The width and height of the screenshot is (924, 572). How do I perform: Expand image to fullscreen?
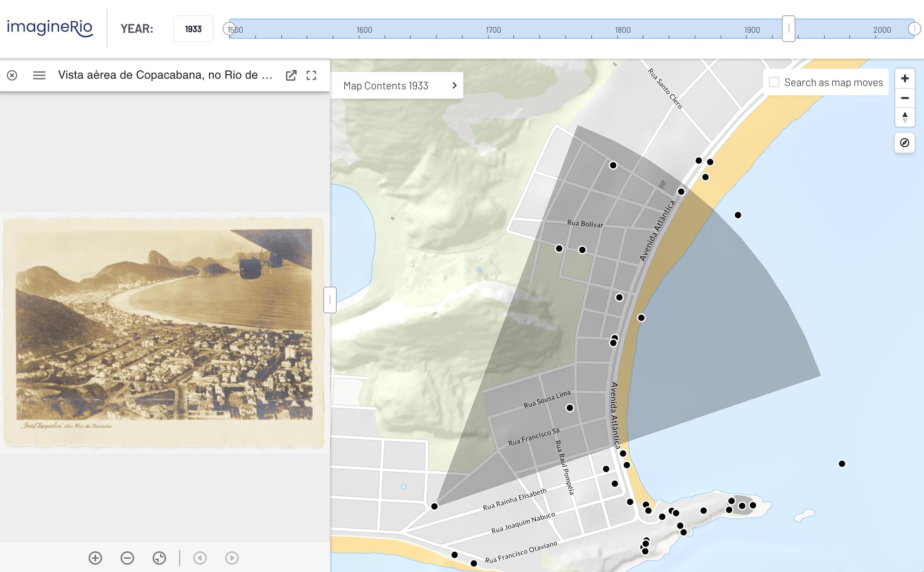(311, 75)
